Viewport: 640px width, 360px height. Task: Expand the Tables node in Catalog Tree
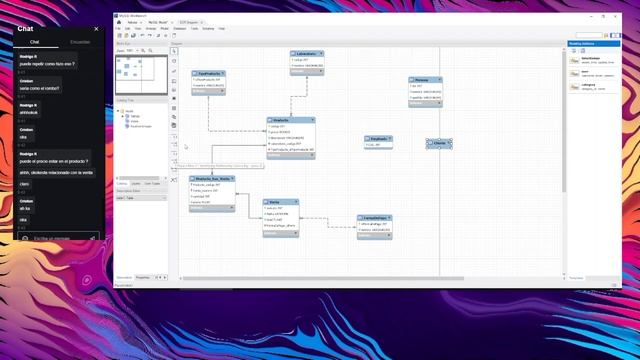(122, 116)
